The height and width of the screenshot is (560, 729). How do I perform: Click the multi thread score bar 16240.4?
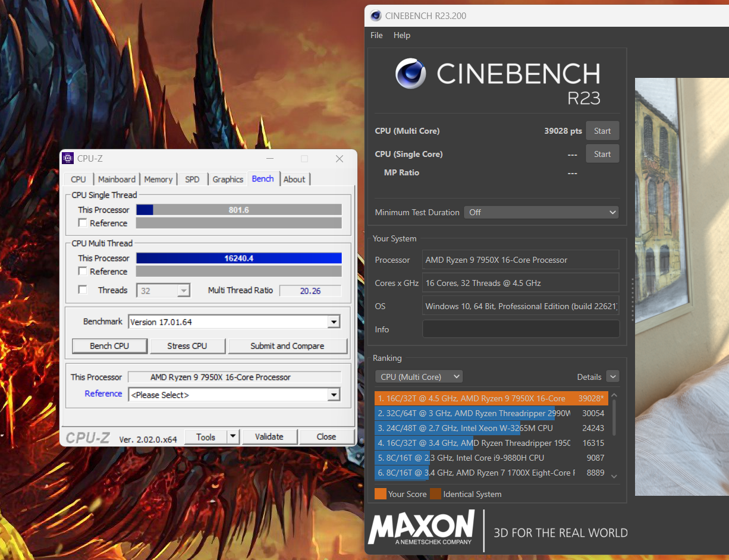click(239, 258)
